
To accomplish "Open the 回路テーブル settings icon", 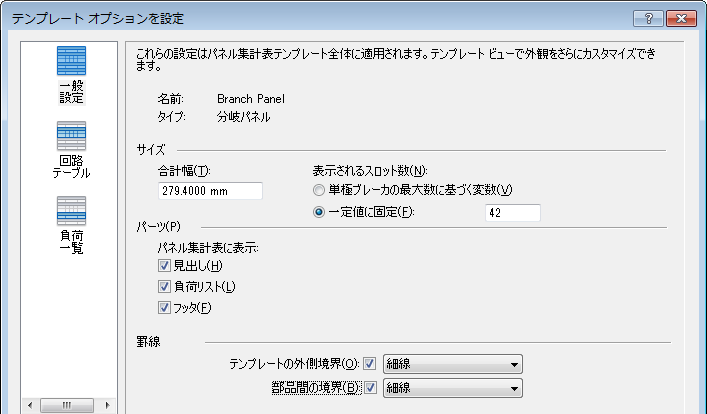I will [x=71, y=137].
